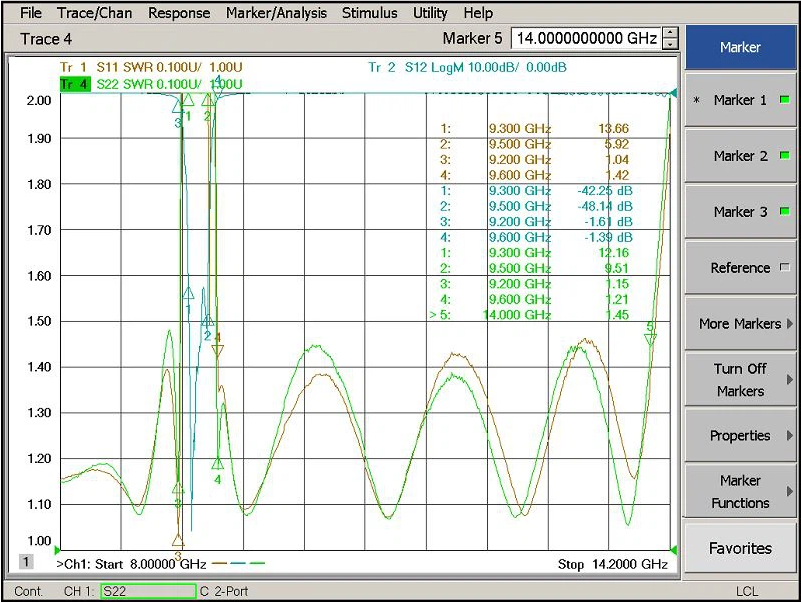Select the Tr 2 S12 LogM trace label

(468, 68)
